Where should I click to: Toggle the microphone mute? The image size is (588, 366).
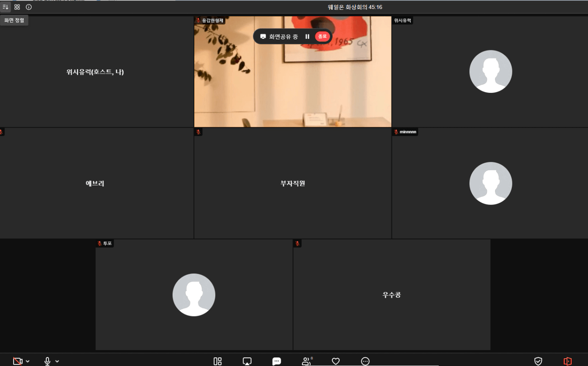[x=47, y=361]
